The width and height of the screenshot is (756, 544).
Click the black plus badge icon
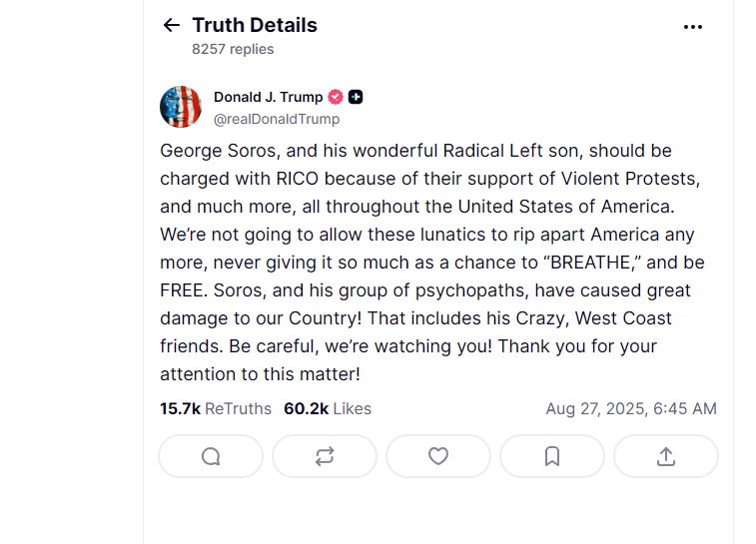coord(357,97)
